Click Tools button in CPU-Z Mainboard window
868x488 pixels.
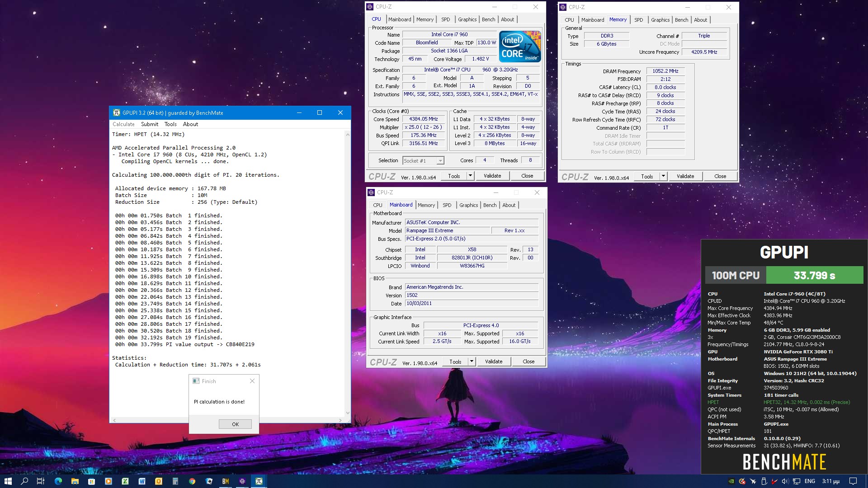click(x=455, y=361)
